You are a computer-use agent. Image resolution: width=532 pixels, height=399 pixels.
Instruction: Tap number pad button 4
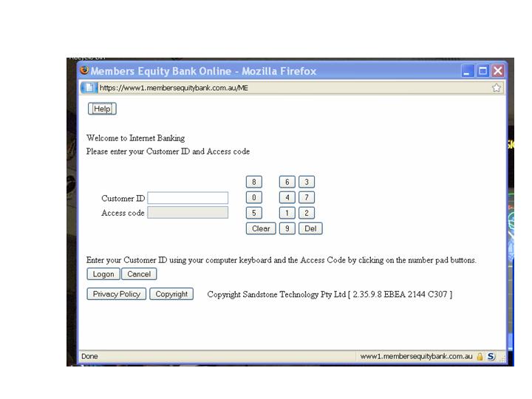pos(287,197)
